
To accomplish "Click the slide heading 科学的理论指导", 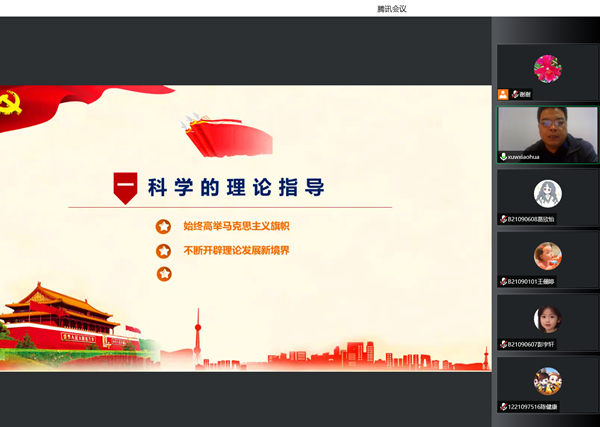I will point(235,187).
